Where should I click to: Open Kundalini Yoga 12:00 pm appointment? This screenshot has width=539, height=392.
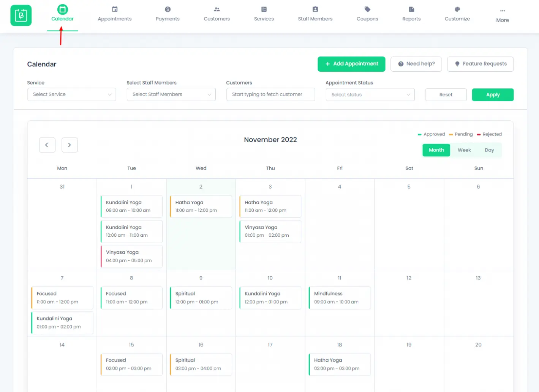click(270, 298)
